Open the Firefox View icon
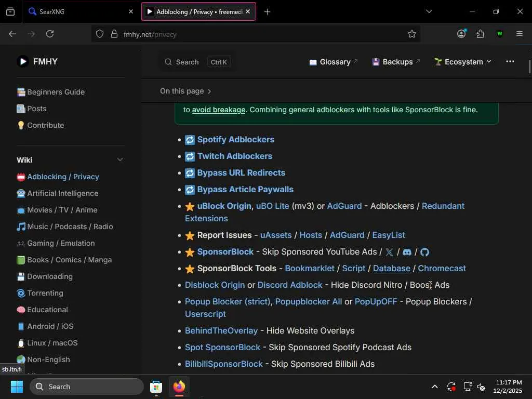The image size is (532, 399). [x=10, y=11]
